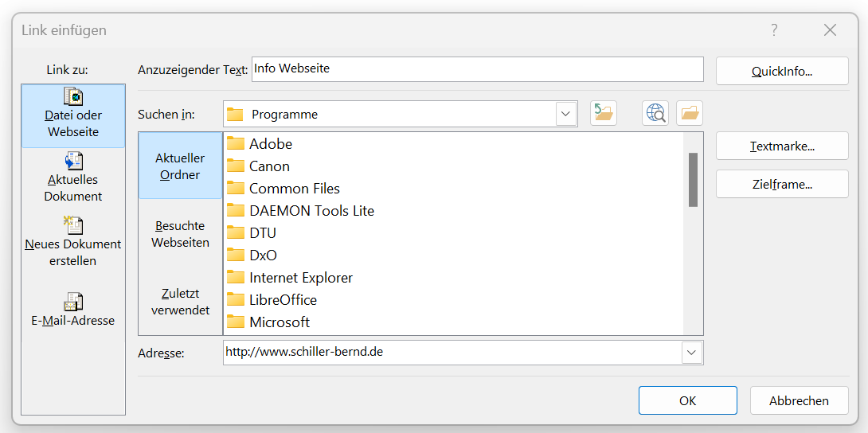Image resolution: width=868 pixels, height=433 pixels.
Task: Switch to Aktueller Ordner view
Action: pos(180,166)
